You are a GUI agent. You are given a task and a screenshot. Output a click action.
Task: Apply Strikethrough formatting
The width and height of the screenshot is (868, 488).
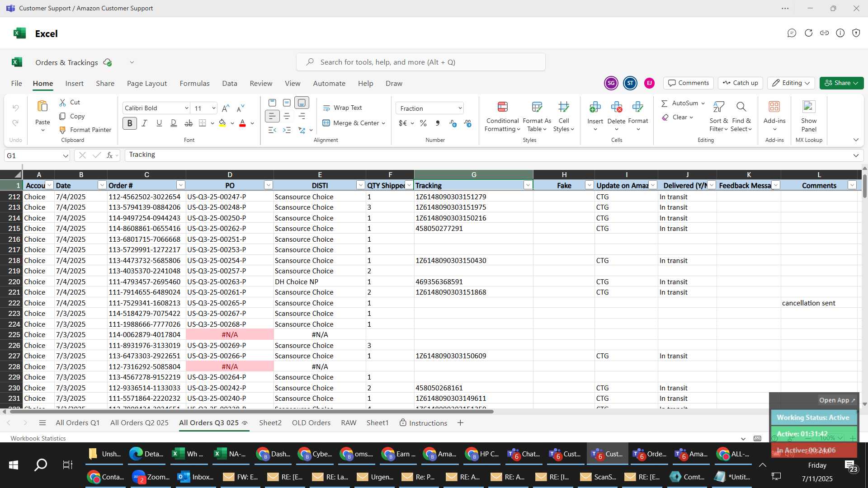[x=189, y=123]
